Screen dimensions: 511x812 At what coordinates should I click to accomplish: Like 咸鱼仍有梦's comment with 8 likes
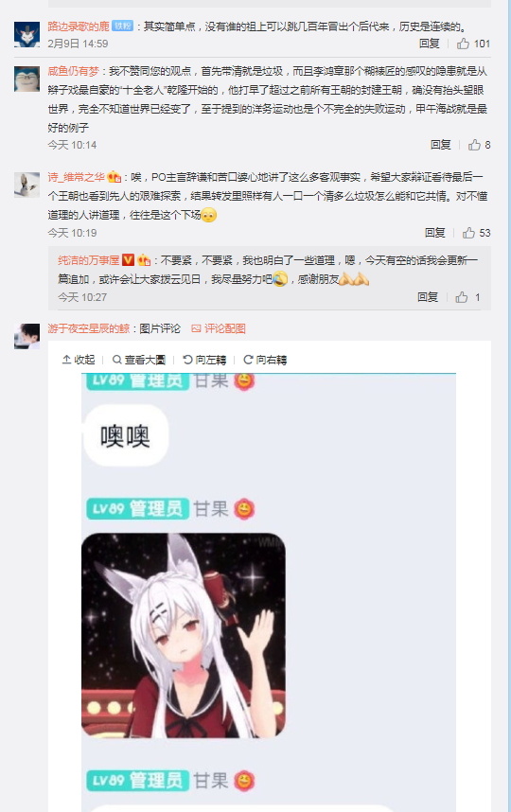pos(479,145)
